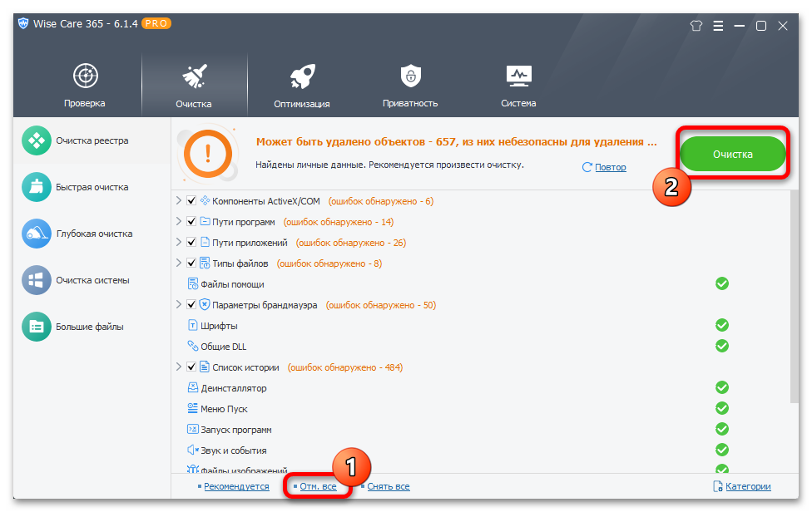Click green checkmark for Деинсталлятор
Viewport: 812px width, 512px height.
[x=722, y=387]
